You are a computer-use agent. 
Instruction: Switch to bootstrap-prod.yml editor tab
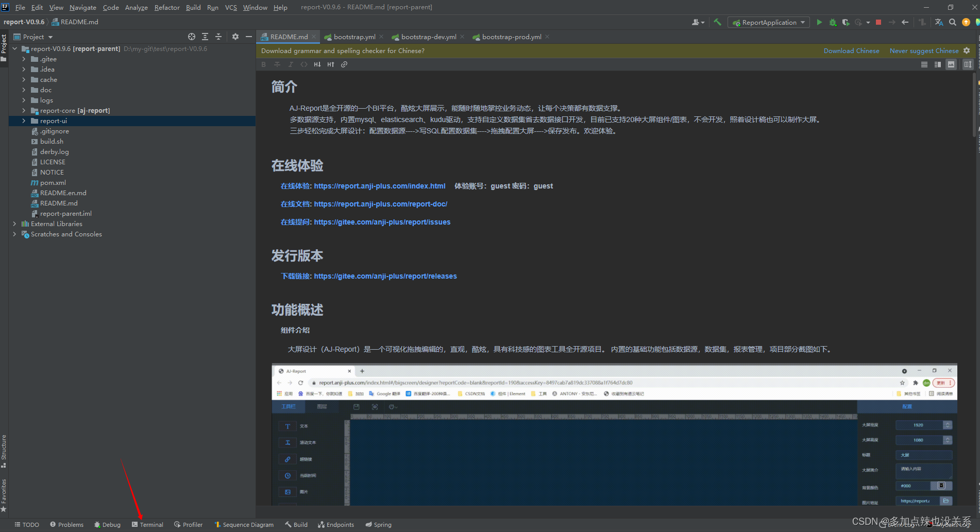[x=511, y=37]
